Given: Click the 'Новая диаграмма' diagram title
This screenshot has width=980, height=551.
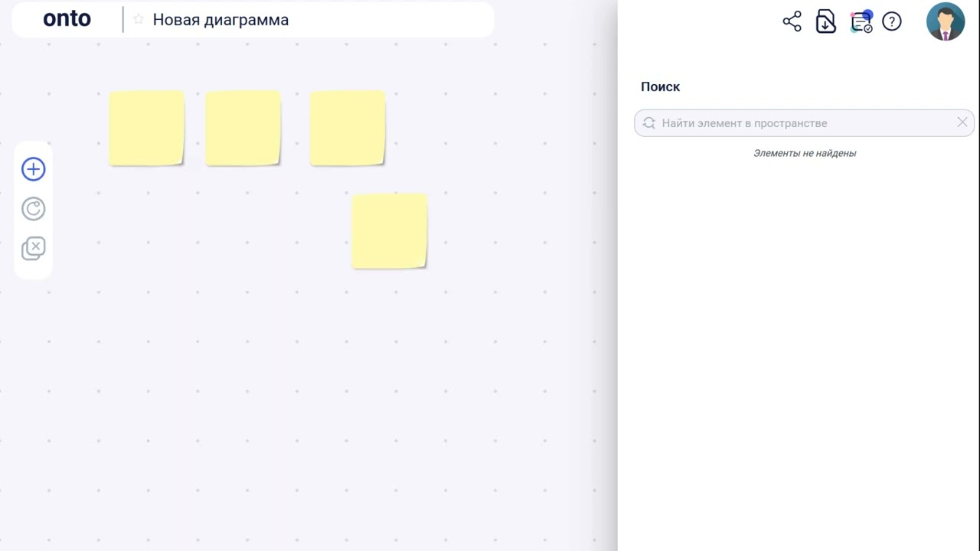Looking at the screenshot, I should (x=220, y=20).
